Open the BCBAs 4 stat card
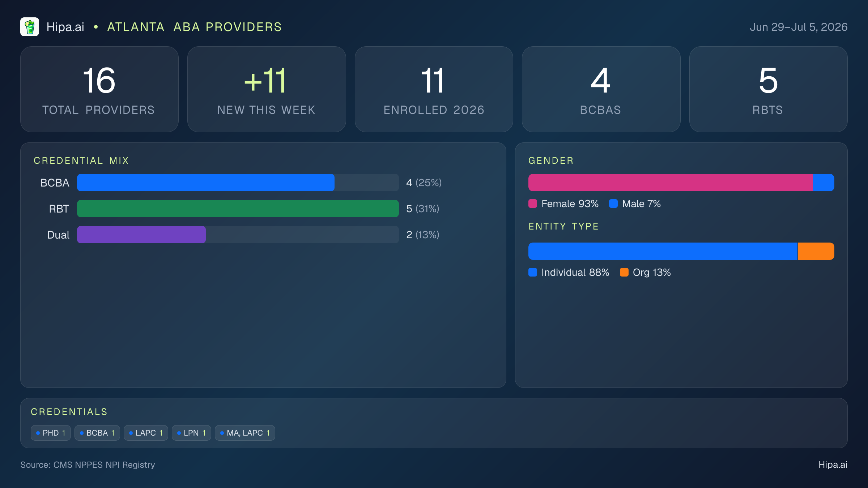This screenshot has width=868, height=488. tap(601, 89)
